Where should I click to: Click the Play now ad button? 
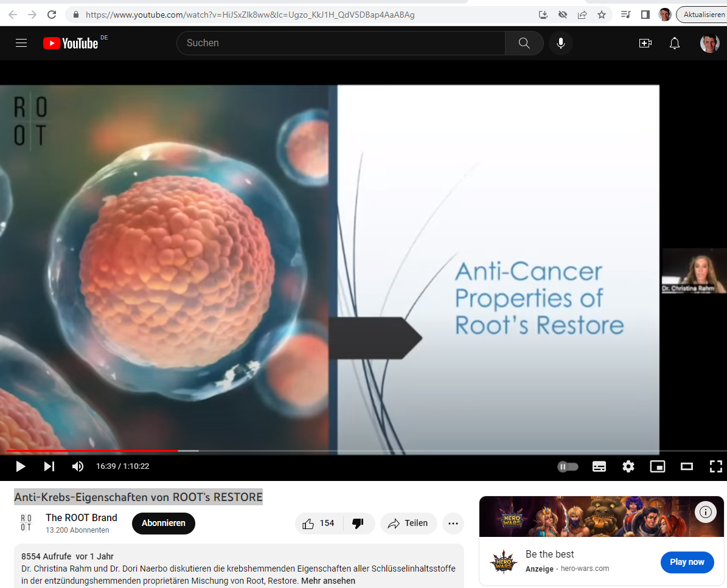[687, 562]
